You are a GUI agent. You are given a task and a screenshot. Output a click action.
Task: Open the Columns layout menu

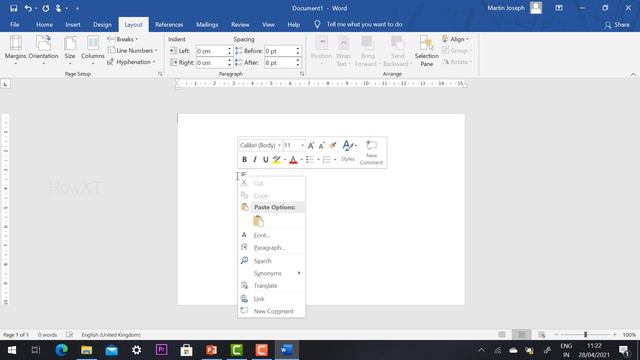pos(93,50)
